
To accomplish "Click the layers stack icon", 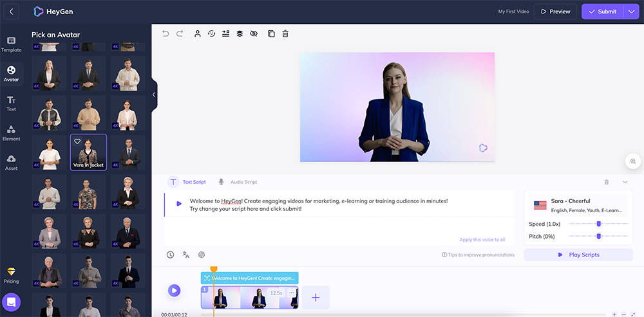I will click(240, 33).
